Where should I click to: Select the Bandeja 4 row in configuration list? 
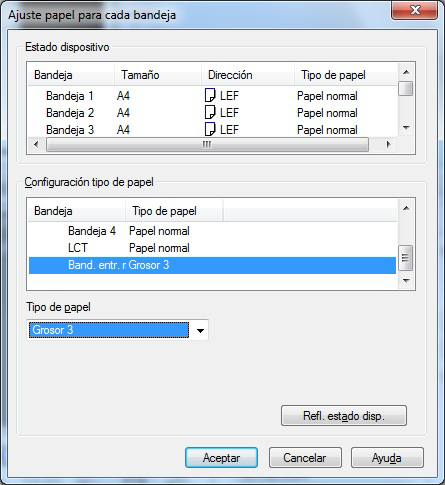click(212, 231)
